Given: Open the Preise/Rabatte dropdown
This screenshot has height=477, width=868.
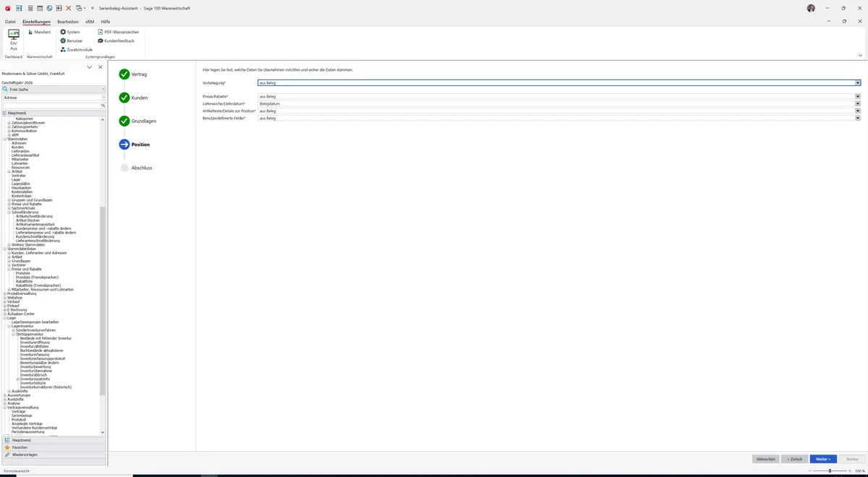Looking at the screenshot, I should point(858,96).
